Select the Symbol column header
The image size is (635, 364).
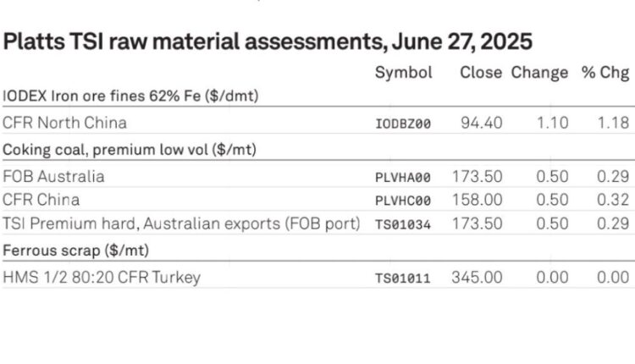click(403, 73)
